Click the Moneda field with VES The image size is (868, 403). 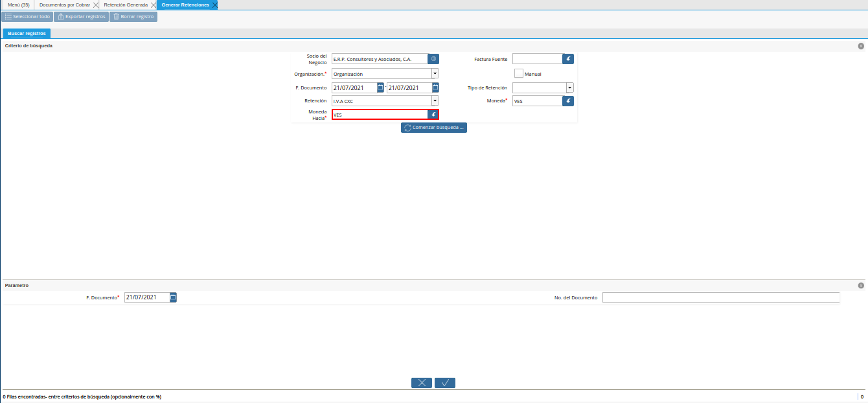coord(538,101)
